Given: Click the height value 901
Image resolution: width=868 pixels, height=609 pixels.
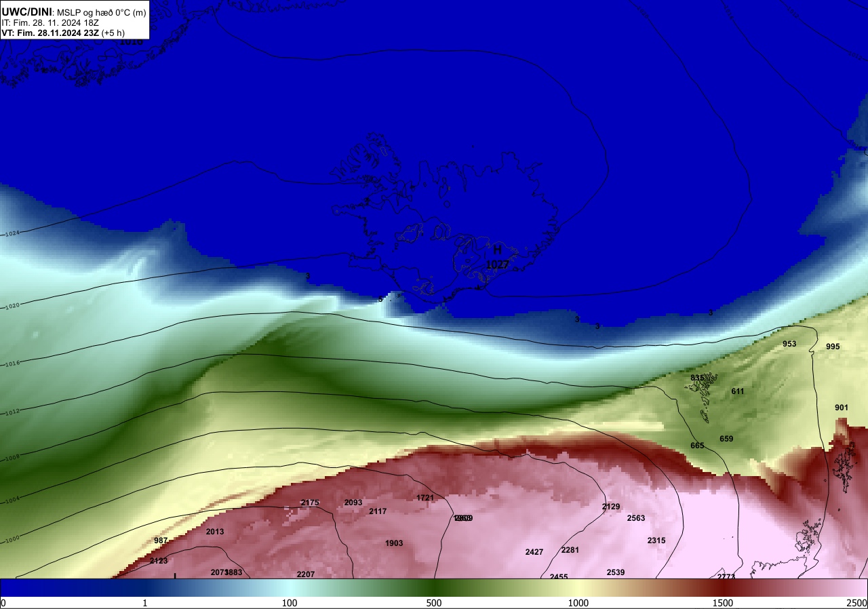Looking at the screenshot, I should point(842,408).
